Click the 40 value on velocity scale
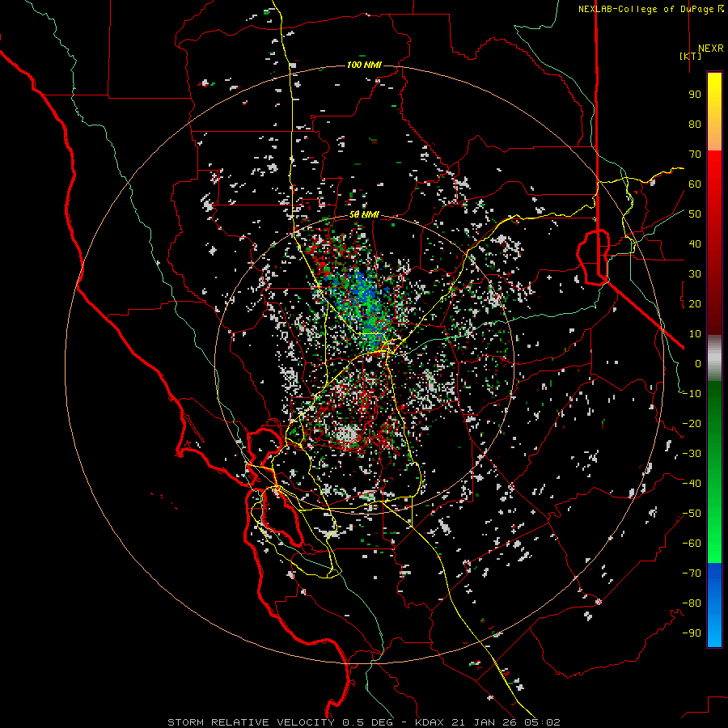728x728 pixels. coord(695,243)
